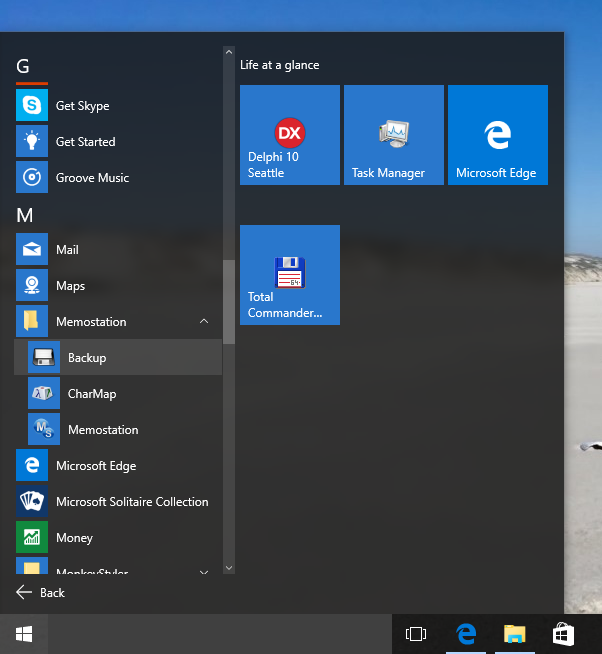
Task: Open Microsoft Edge from the taskbar
Action: (466, 634)
